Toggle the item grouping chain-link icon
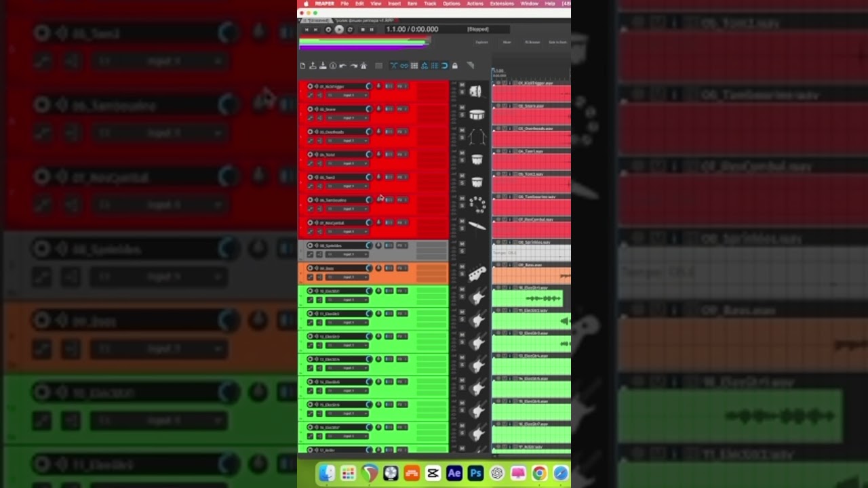 [x=403, y=66]
